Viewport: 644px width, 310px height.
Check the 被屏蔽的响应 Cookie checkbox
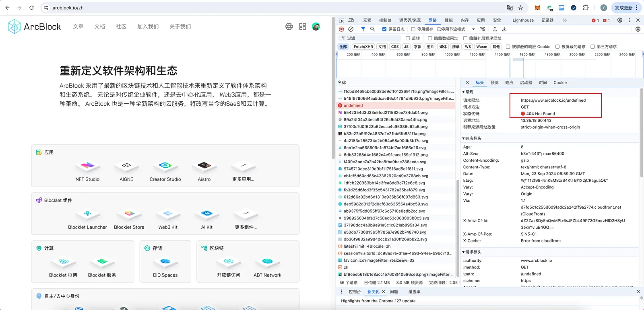click(x=508, y=47)
